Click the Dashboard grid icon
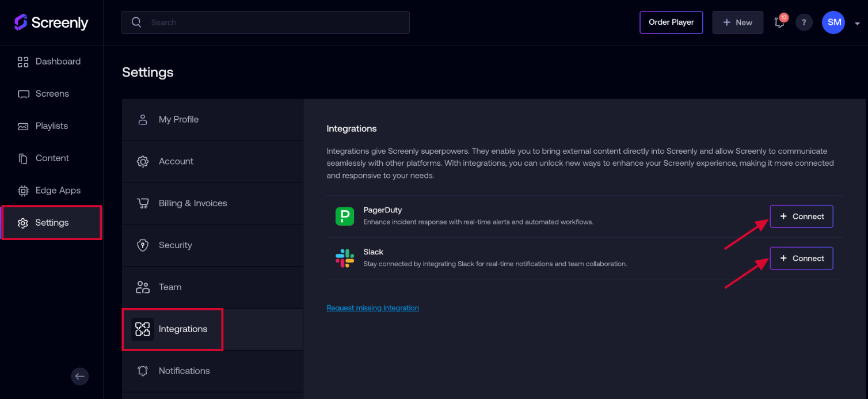 click(23, 62)
